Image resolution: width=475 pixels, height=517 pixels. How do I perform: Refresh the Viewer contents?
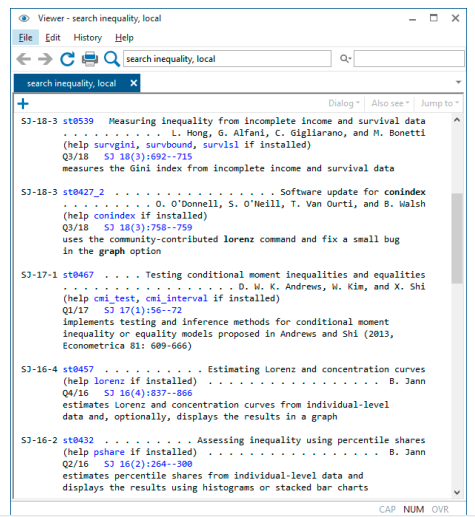point(67,59)
